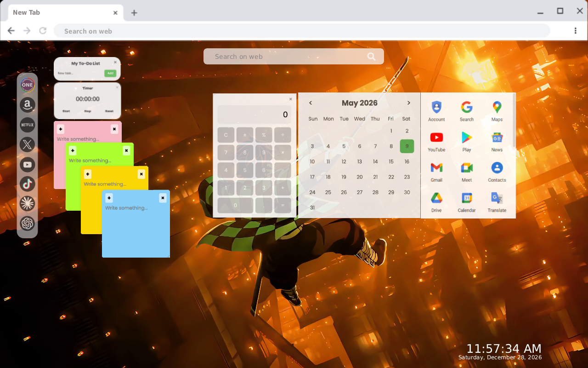Open the YouTube shortcut in the left sidebar

pyautogui.click(x=28, y=164)
